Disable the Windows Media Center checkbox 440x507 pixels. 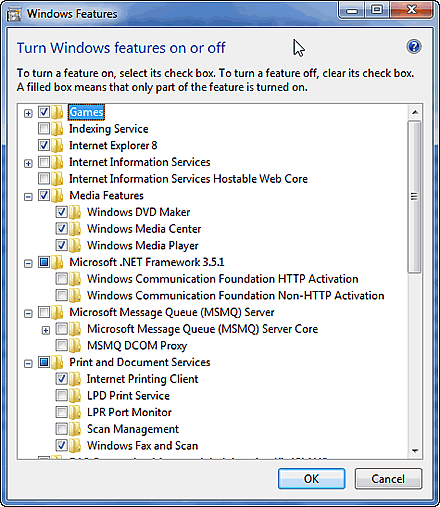coord(61,228)
